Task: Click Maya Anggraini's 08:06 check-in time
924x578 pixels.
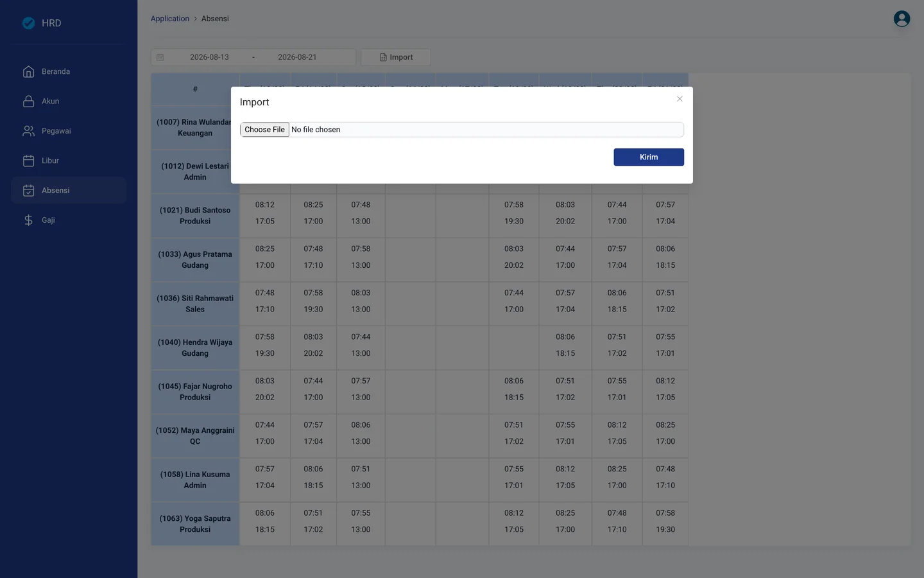Action: 361,425
